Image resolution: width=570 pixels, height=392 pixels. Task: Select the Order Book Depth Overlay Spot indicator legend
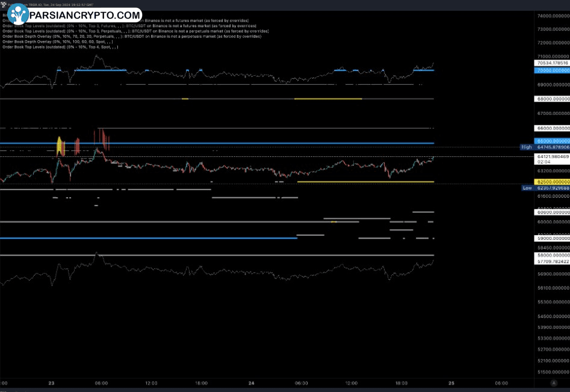[58, 41]
